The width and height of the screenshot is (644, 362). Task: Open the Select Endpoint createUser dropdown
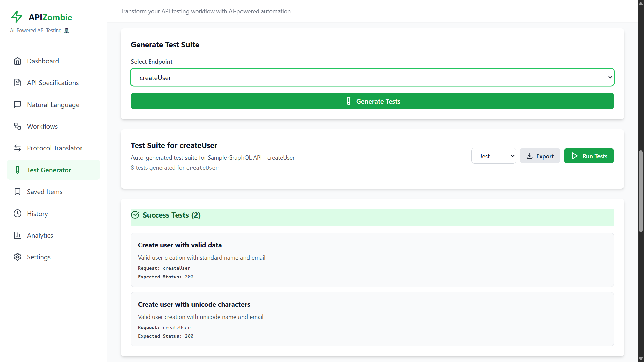372,77
